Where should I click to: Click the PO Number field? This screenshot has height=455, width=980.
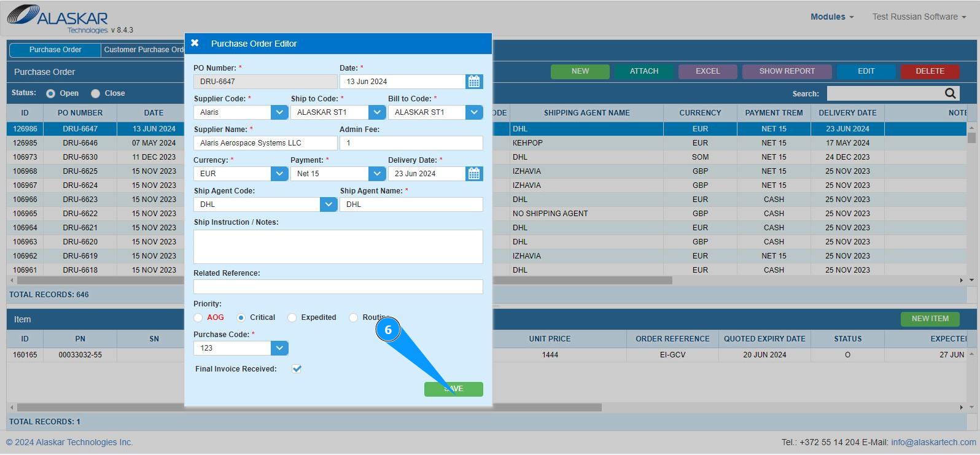click(x=265, y=82)
